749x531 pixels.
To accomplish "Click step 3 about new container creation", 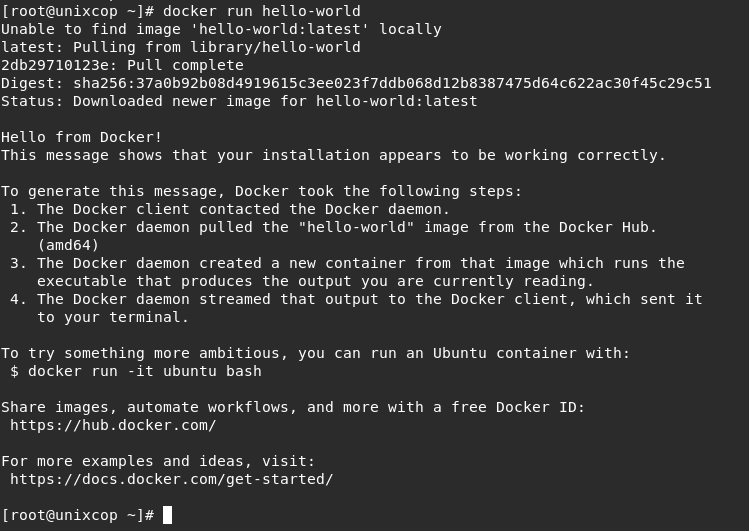I will 347,272.
